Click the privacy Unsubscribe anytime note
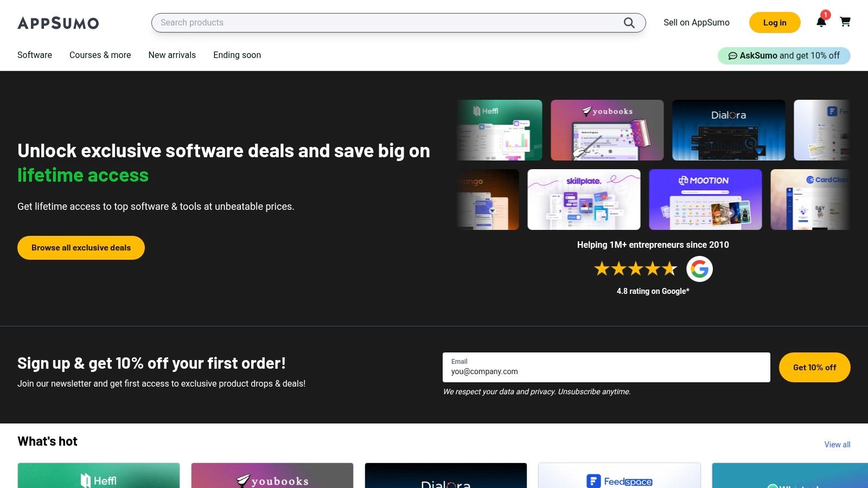 coord(537,391)
